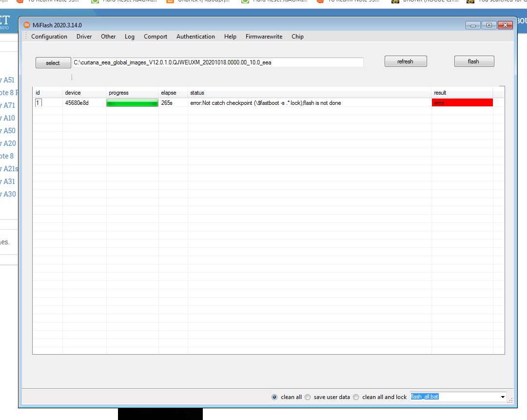Image resolution: width=527 pixels, height=420 pixels.
Task: Open the Configuration menu
Action: (x=49, y=36)
